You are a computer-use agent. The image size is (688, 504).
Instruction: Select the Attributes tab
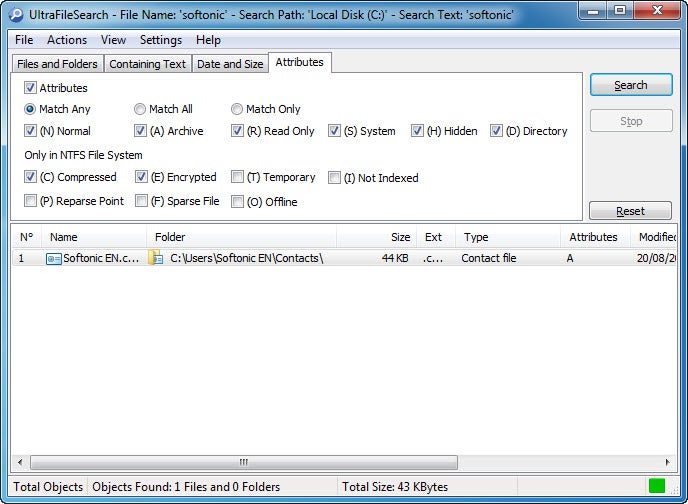(x=300, y=62)
